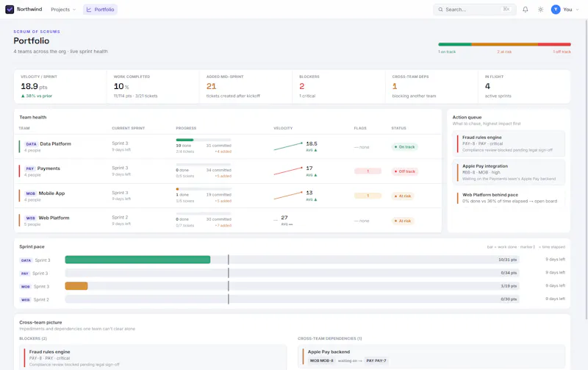Expand the You account menu chevron
This screenshot has width=588, height=370.
(577, 10)
